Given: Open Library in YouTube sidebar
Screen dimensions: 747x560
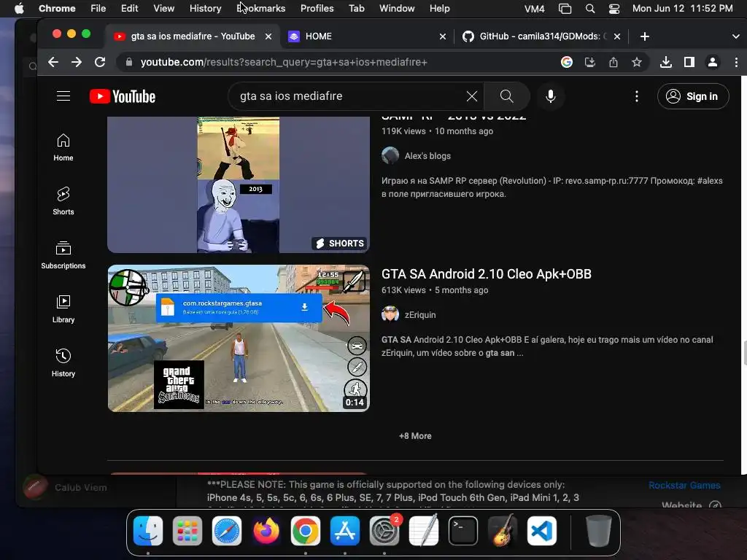Looking at the screenshot, I should click(63, 309).
